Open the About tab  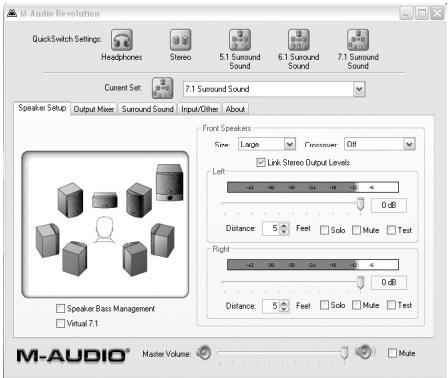235,109
